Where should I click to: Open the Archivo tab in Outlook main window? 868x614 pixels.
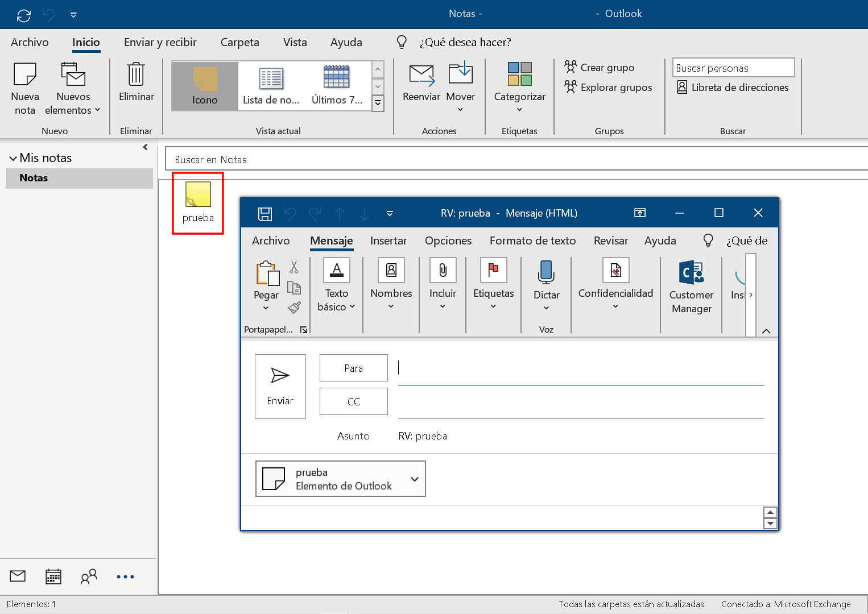tap(30, 43)
